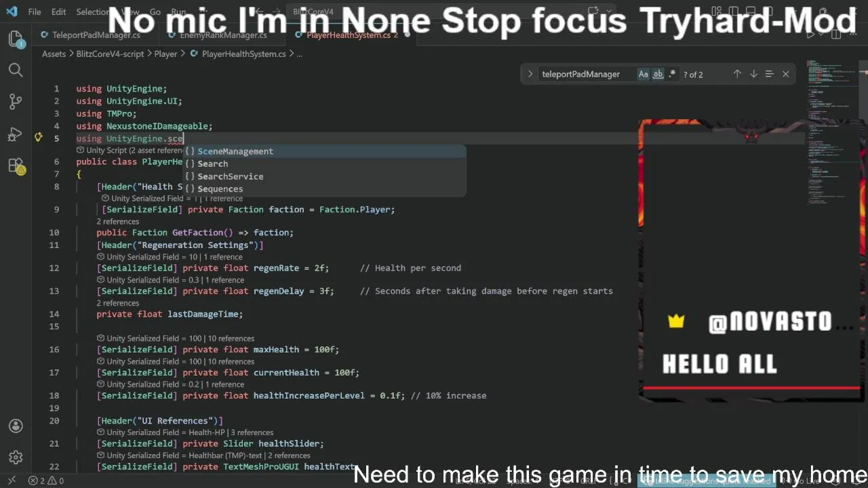Image resolution: width=868 pixels, height=488 pixels.
Task: Open the Explorer view in activity bar
Action: [x=16, y=39]
